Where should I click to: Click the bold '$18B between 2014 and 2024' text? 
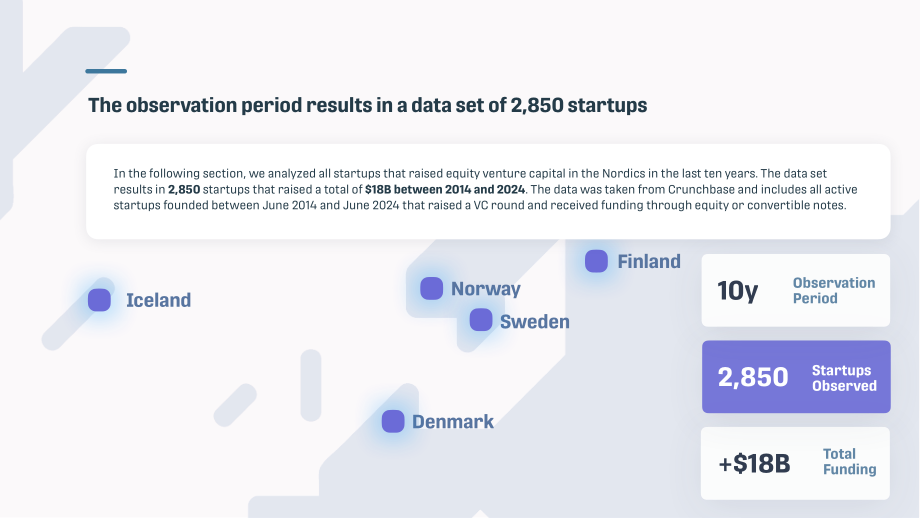point(445,189)
